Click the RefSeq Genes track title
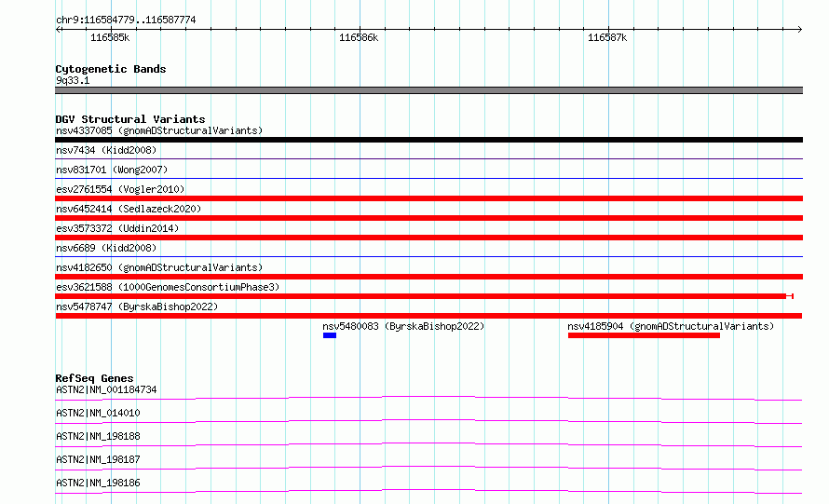The height and width of the screenshot is (504, 829). [94, 378]
